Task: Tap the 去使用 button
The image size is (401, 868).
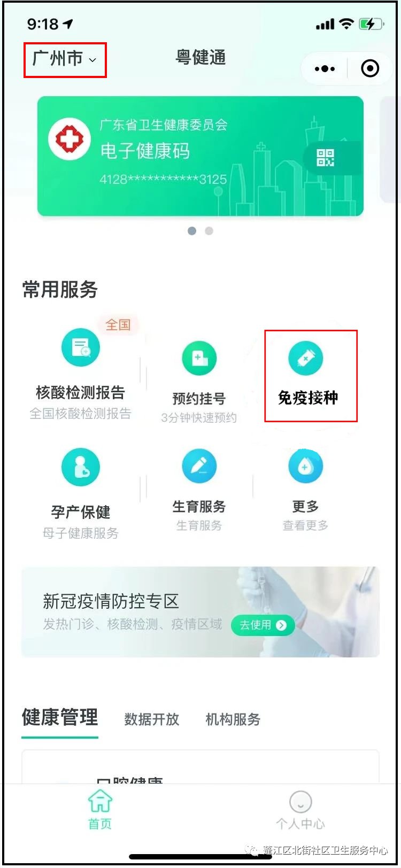Action: coord(263,625)
